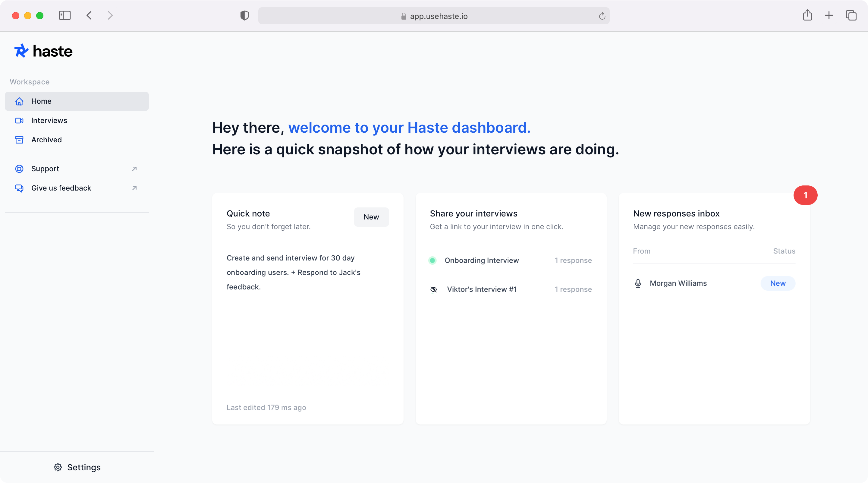The image size is (868, 483).
Task: Select the Home icon in the sidebar
Action: [x=19, y=101]
